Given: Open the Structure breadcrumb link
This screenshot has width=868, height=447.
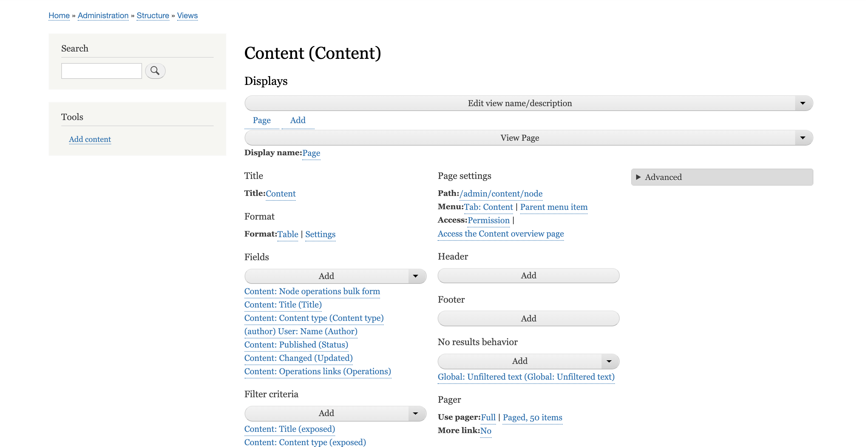Looking at the screenshot, I should click(x=153, y=15).
